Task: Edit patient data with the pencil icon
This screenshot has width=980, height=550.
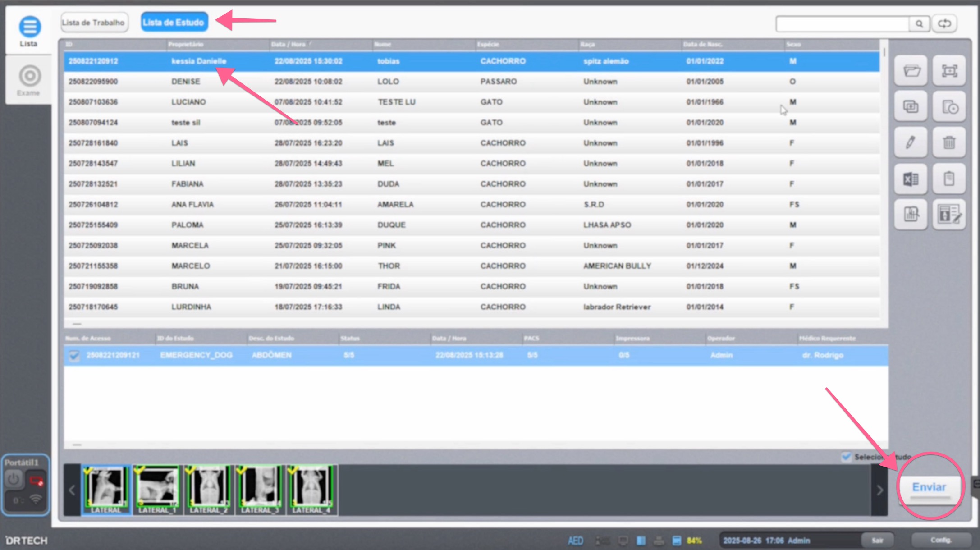Action: [x=910, y=142]
